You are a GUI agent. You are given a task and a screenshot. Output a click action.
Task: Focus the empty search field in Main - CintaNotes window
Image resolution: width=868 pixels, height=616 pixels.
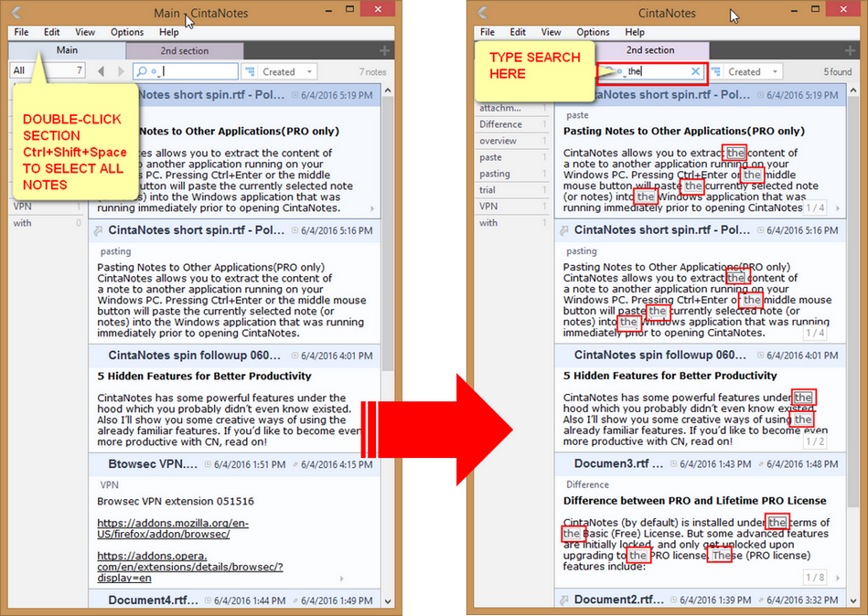pos(186,71)
